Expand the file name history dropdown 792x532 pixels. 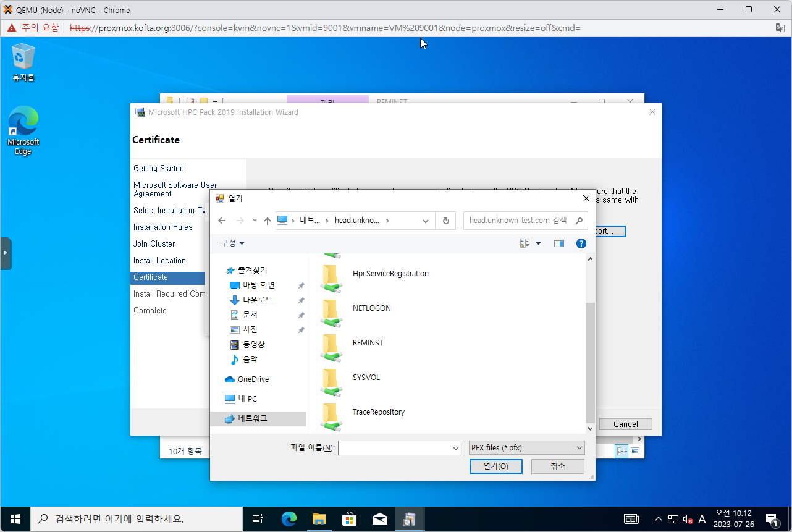[x=456, y=448]
